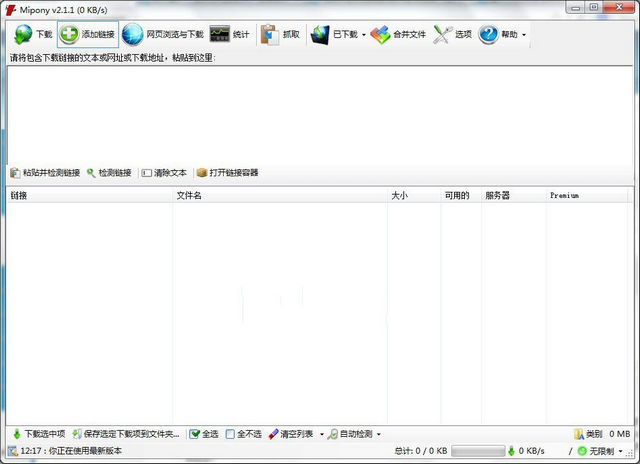Sort by the Premium column header

tap(587, 195)
